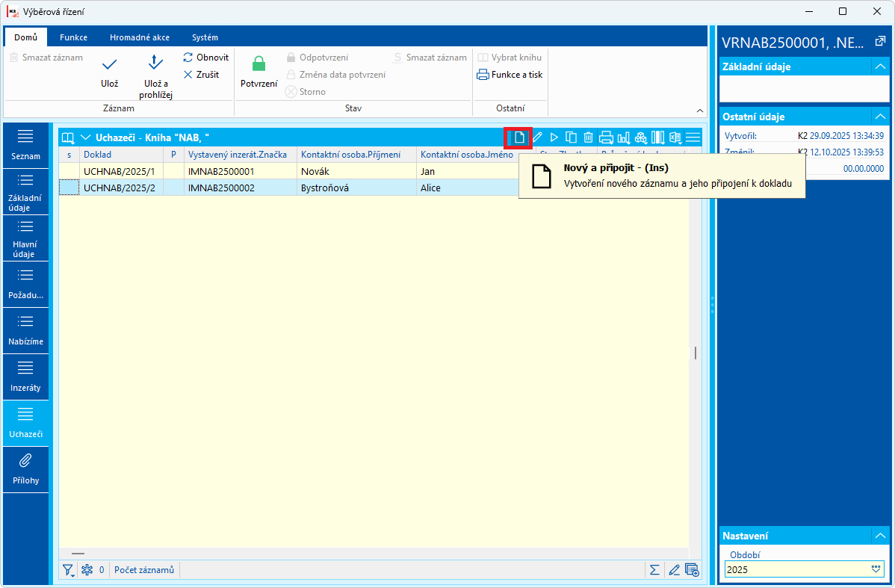895x588 pixels.
Task: Click Počet záznamů in status bar
Action: 144,570
